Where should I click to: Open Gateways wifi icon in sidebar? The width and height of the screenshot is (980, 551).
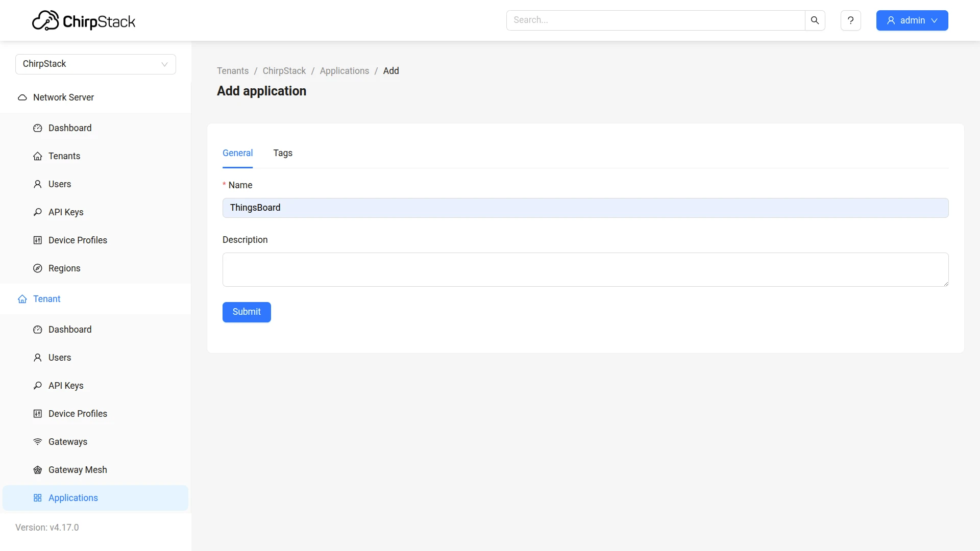coord(38,442)
